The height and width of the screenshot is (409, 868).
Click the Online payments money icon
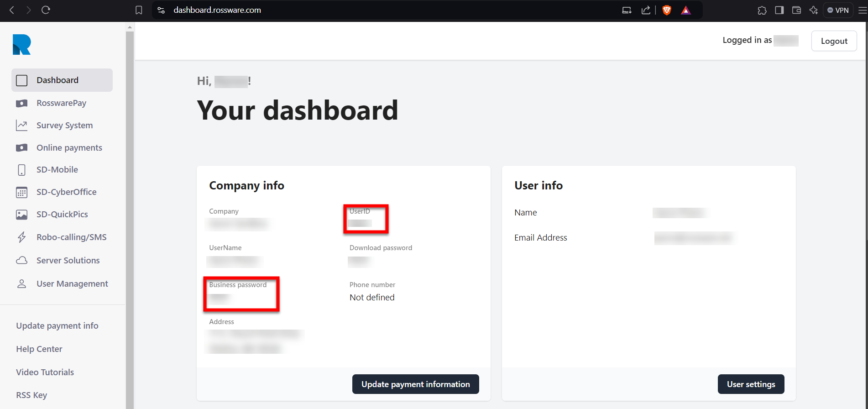coord(21,148)
